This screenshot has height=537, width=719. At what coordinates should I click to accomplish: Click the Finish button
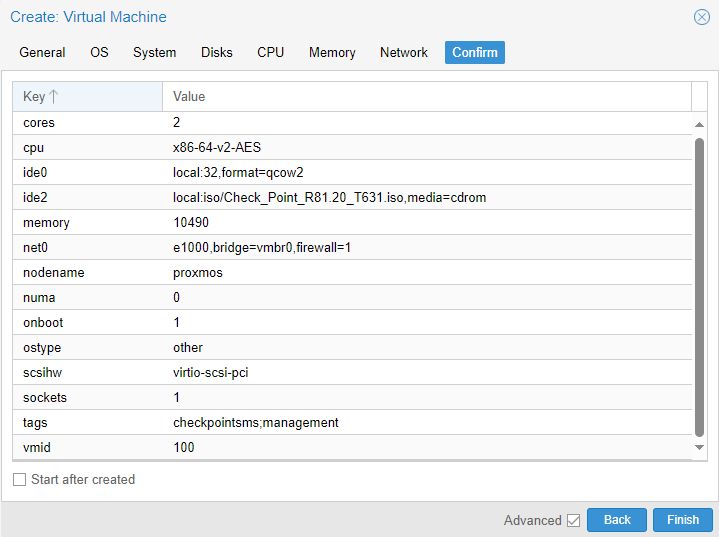click(x=682, y=520)
